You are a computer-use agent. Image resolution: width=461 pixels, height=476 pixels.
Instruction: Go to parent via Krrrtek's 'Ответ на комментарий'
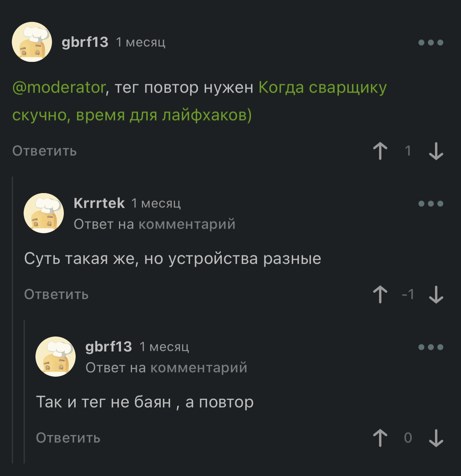point(154,224)
